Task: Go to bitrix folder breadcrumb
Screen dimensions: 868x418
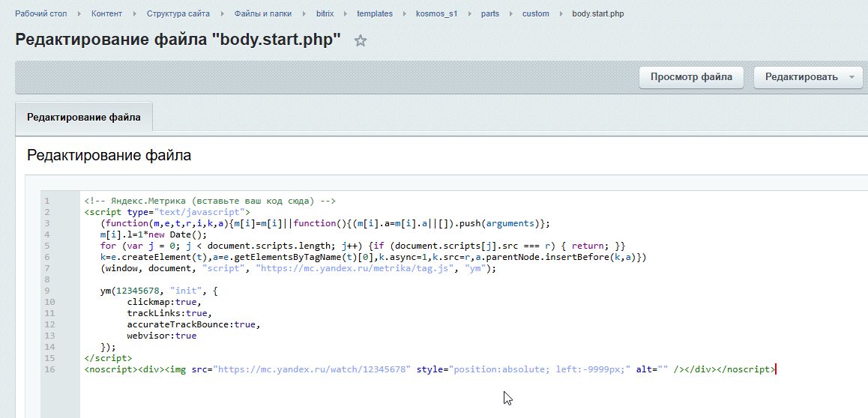Action: pos(325,13)
